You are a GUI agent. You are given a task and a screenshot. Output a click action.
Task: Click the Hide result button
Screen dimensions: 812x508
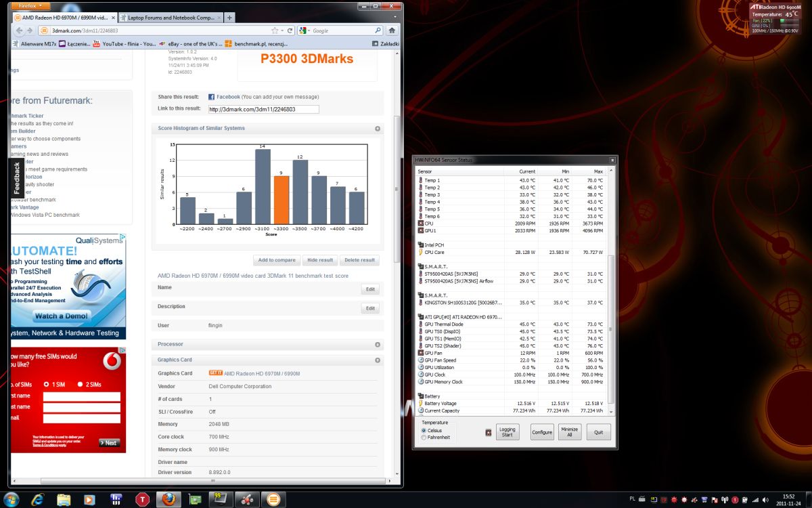click(x=320, y=260)
